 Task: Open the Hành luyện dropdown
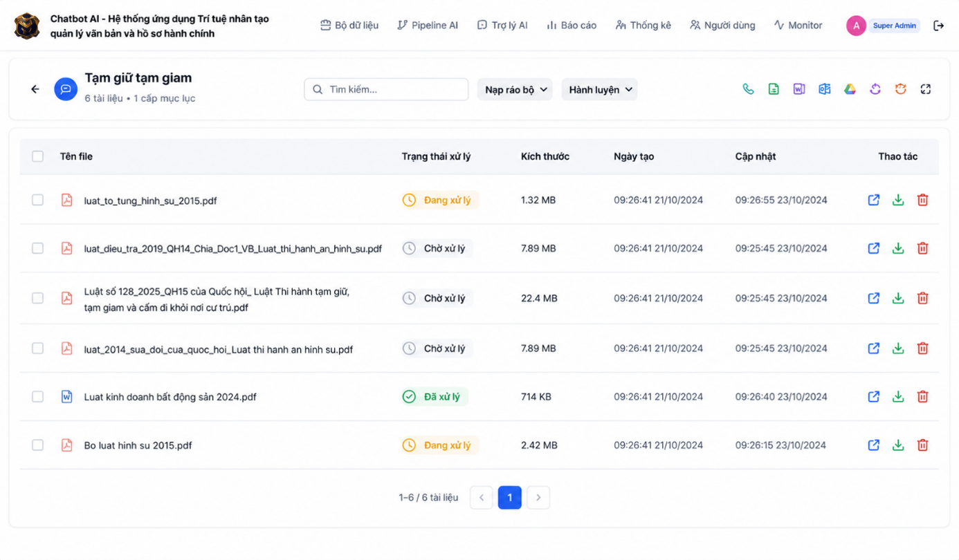pos(599,89)
